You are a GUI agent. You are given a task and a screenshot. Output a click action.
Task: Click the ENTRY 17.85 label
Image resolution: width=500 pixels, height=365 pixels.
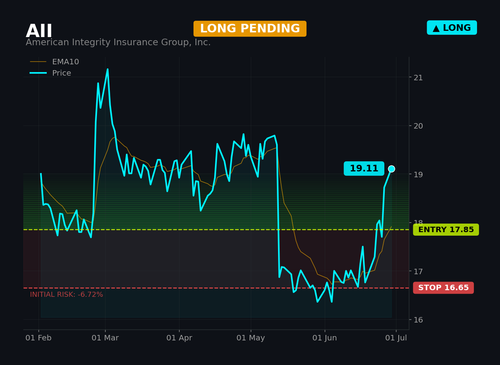[446, 230]
